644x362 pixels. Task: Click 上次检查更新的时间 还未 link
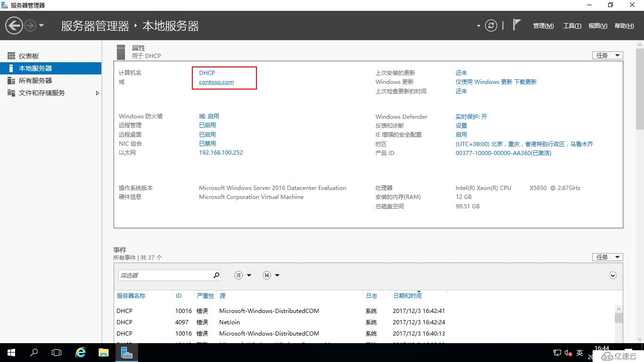(x=461, y=91)
